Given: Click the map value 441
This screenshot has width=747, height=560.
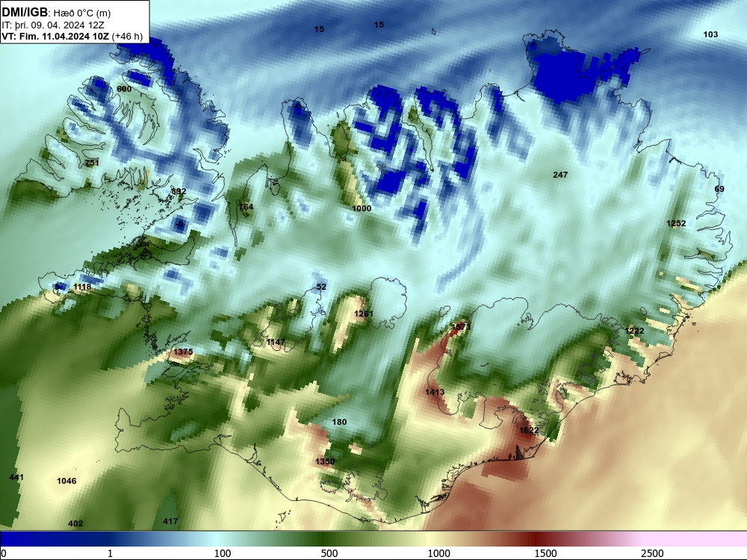Looking at the screenshot, I should tap(16, 477).
